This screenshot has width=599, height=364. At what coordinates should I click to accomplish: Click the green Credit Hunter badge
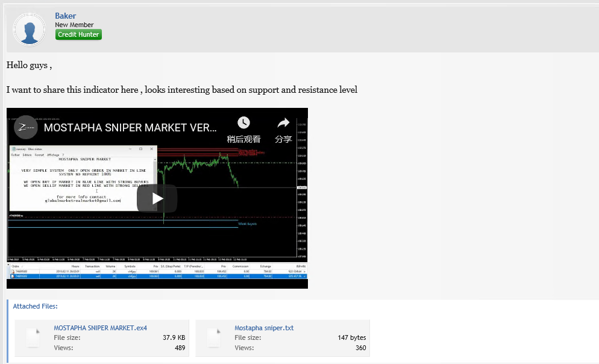pos(78,35)
